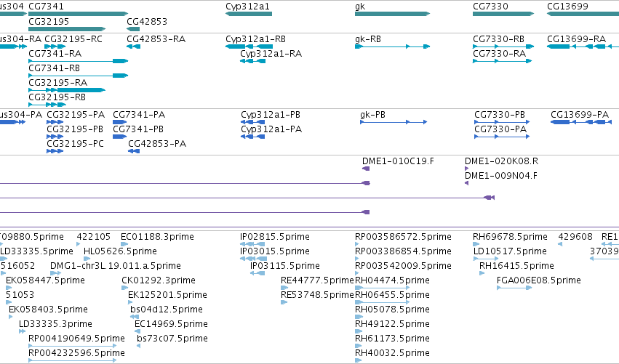Viewport: 619px width, 364px height.
Task: Click EST RE44777.5prime
Action: (x=284, y=288)
